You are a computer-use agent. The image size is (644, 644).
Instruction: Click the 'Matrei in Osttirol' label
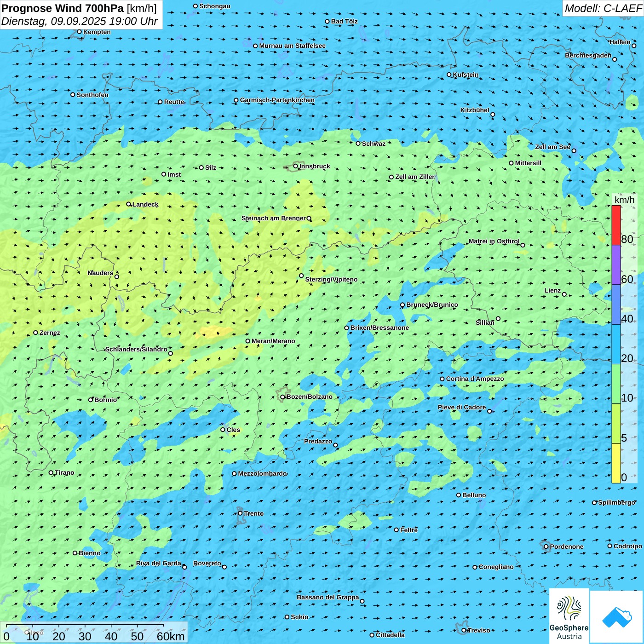[494, 241]
